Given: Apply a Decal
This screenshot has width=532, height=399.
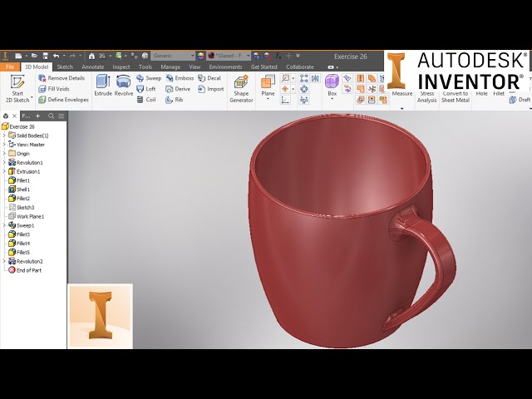Looking at the screenshot, I should click(209, 78).
